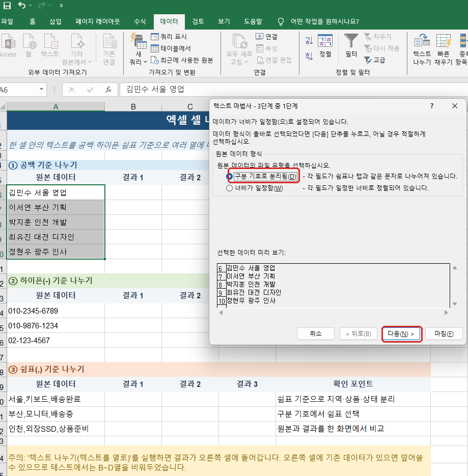Switch to the 보기 ribbon tab
This screenshot has height=476, width=468.
224,21
